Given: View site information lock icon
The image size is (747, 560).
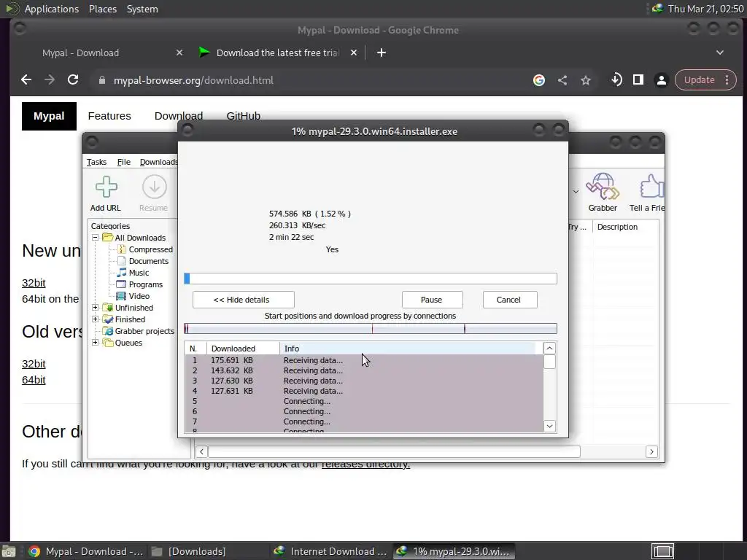Looking at the screenshot, I should 101,80.
